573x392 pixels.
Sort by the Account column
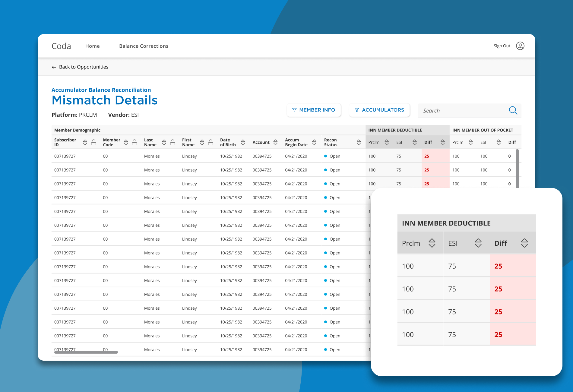[x=275, y=142]
